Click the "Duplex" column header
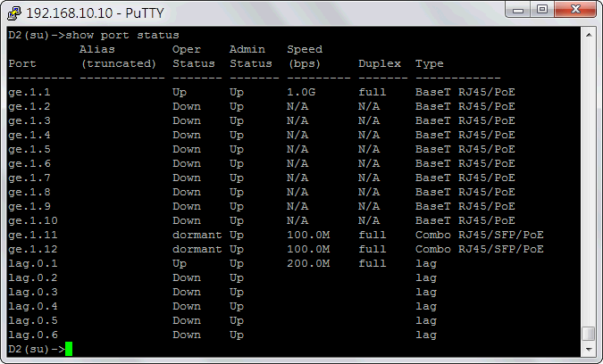This screenshot has height=364, width=603. tap(379, 63)
